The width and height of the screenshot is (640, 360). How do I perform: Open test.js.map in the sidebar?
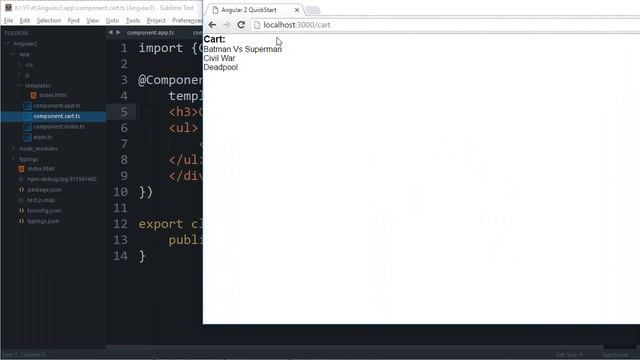[x=41, y=200]
